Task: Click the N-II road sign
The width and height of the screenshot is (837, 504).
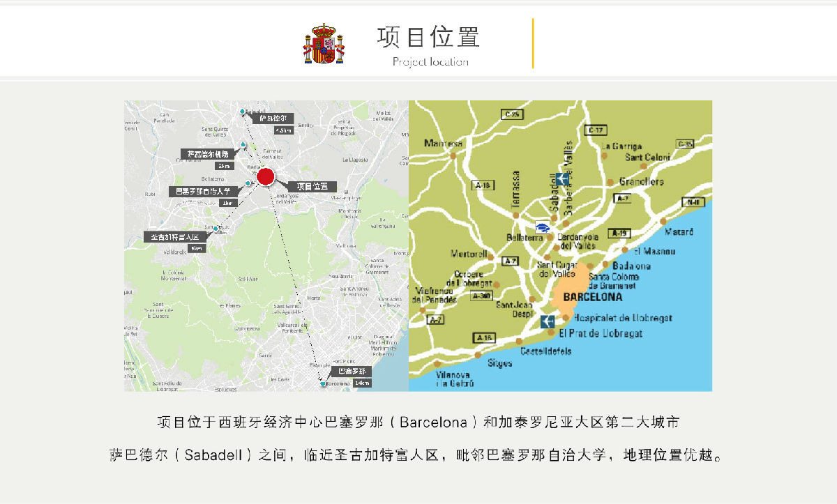Action: (x=694, y=202)
